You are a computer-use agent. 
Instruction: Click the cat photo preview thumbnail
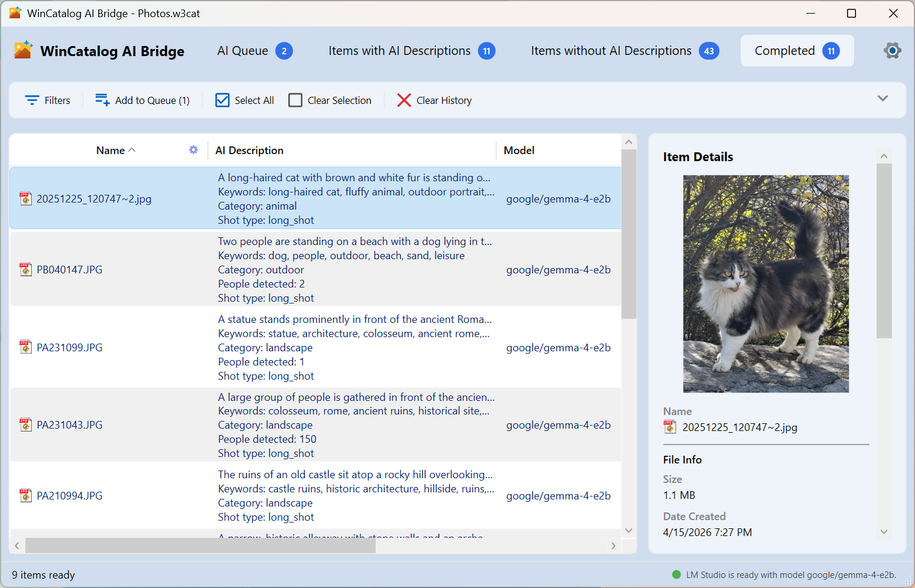coord(766,284)
